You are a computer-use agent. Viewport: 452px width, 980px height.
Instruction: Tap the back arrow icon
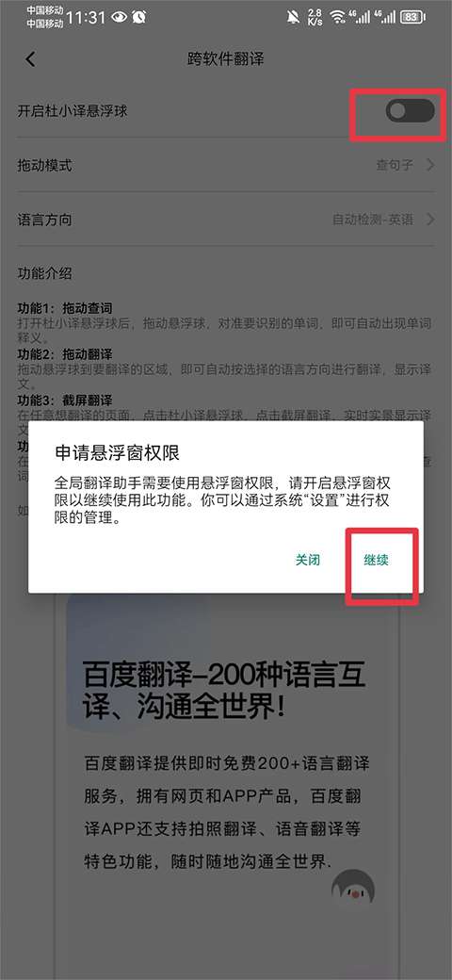pyautogui.click(x=30, y=59)
